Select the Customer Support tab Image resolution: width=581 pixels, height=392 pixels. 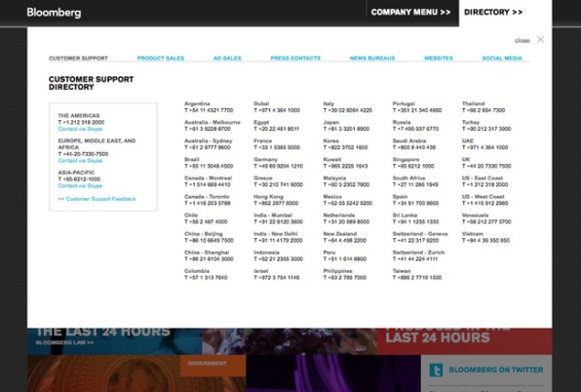point(78,59)
